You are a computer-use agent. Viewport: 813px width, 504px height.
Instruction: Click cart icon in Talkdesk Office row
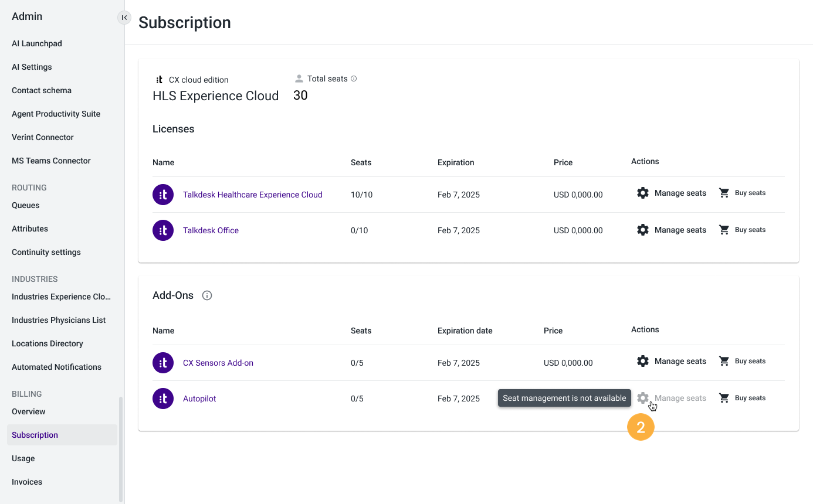[724, 230]
